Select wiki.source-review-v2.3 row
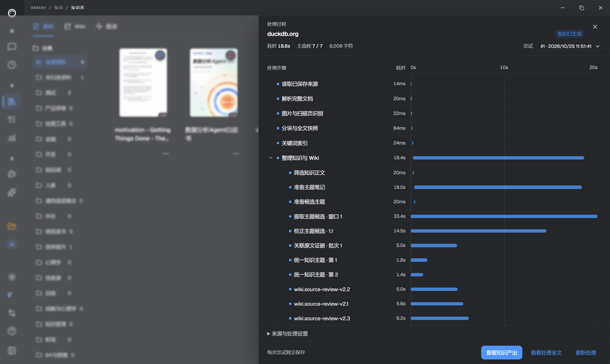The height and width of the screenshot is (364, 610). [436, 318]
